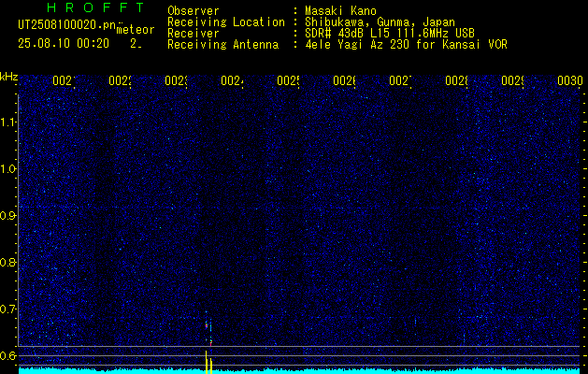Screen dimensions: 588x374
Task: Click the Observer label
Action: (194, 11)
